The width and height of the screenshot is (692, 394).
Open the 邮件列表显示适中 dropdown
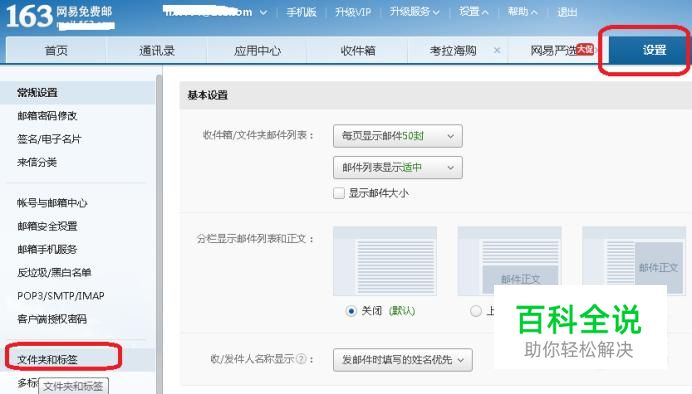click(398, 168)
